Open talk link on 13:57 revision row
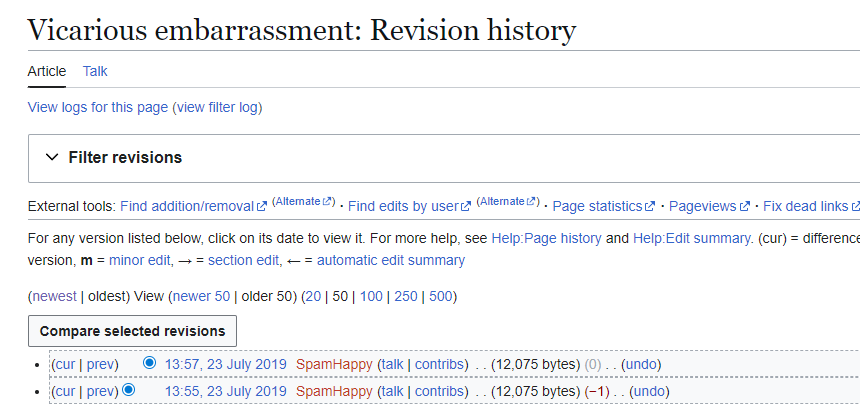 pyautogui.click(x=392, y=364)
